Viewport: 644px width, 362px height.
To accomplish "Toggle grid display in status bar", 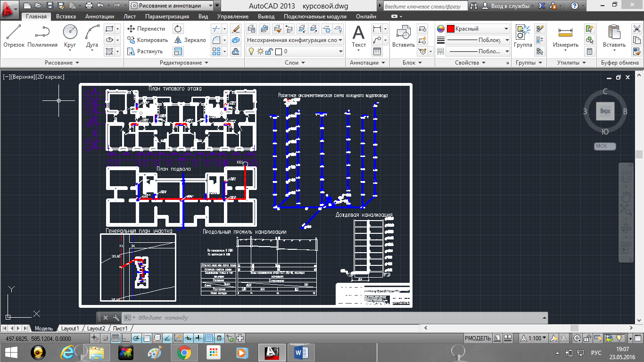I will pyautogui.click(x=116, y=338).
